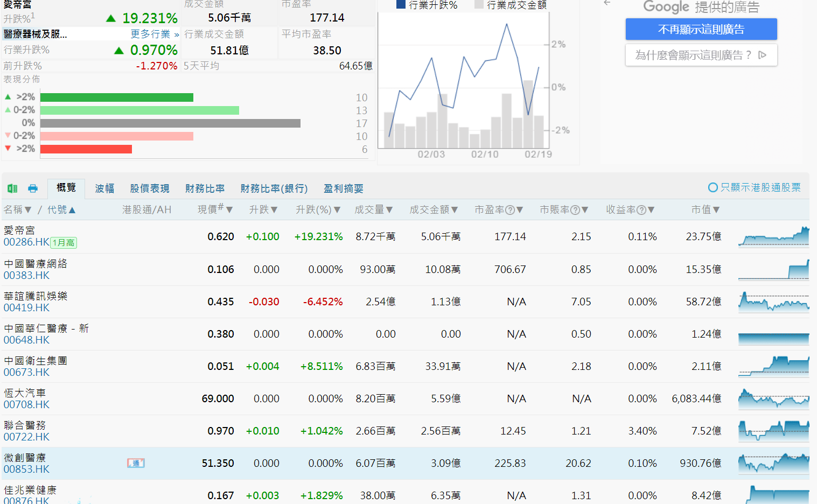Click the 行業成交金額 chart legend
The image size is (817, 504).
(511, 5)
